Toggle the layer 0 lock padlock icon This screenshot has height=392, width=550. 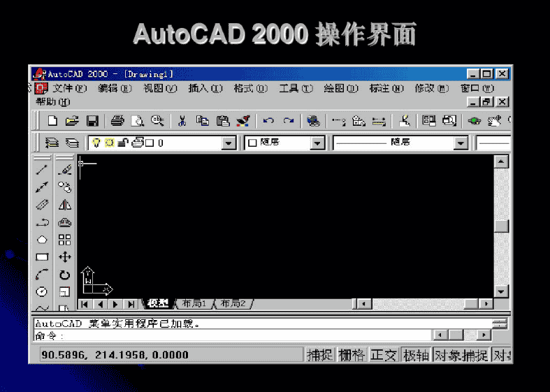(x=122, y=143)
